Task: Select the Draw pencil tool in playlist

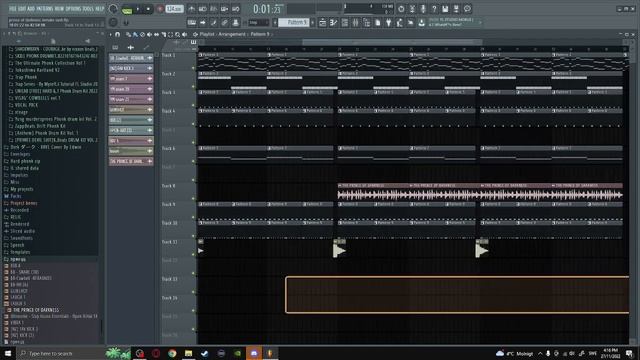Action: click(x=128, y=35)
